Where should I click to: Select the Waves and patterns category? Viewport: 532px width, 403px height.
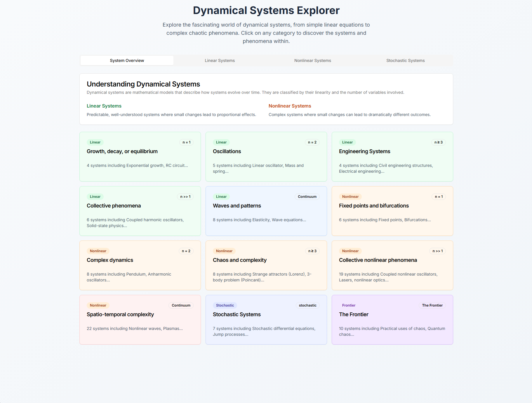(x=266, y=211)
